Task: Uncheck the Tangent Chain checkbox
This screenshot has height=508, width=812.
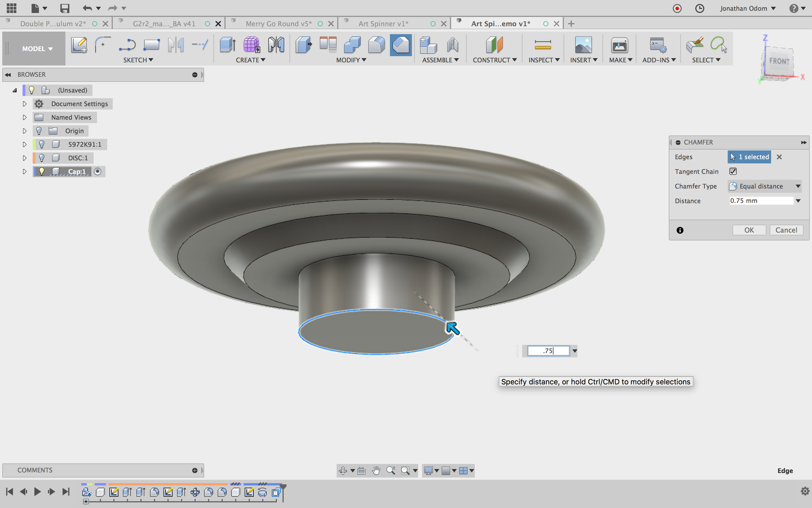Action: point(733,171)
